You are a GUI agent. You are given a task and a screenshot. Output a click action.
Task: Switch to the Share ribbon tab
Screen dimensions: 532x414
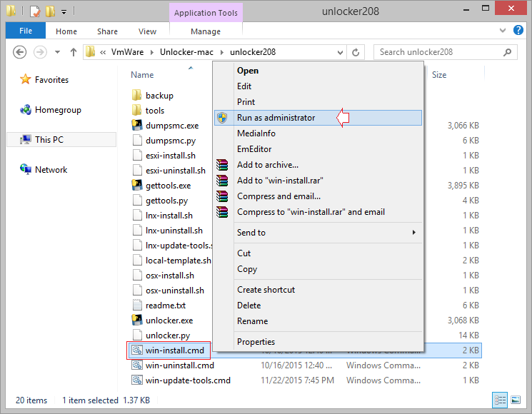(x=107, y=31)
